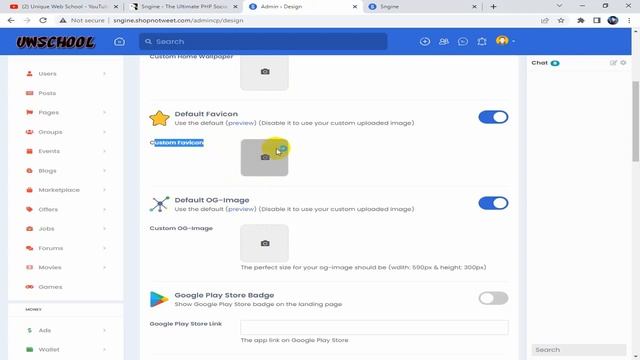Reload the page with browser refresh

[43, 20]
